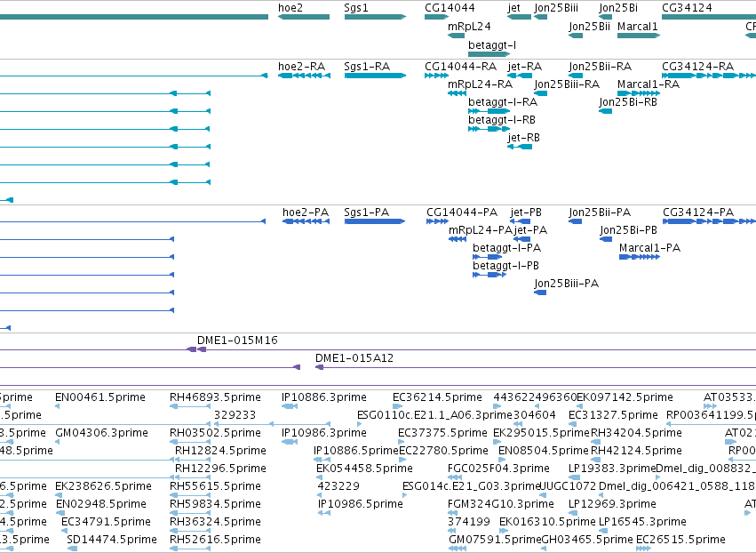Viewport: 756px width, 553px height.
Task: Click the betaggt-I-PB protein
Action: (x=489, y=275)
